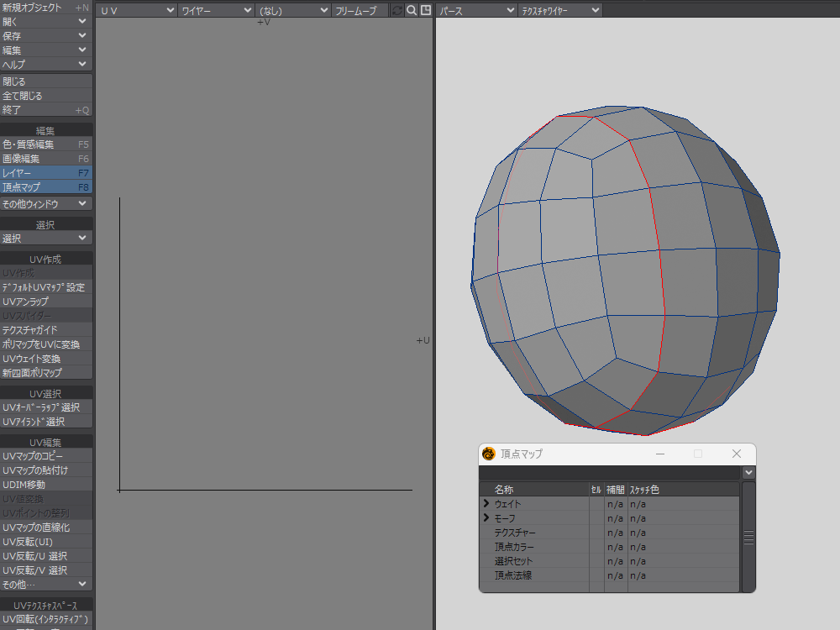The width and height of the screenshot is (840, 630).
Task: Open the ワイヤー render style dropdown
Action: click(217, 10)
